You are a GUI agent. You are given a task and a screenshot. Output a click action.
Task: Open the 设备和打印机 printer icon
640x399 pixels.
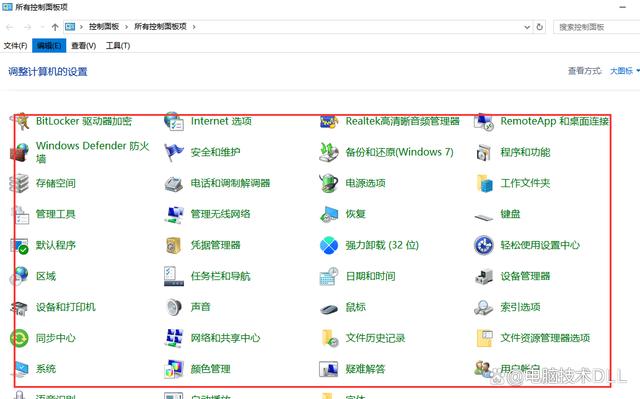click(x=20, y=308)
